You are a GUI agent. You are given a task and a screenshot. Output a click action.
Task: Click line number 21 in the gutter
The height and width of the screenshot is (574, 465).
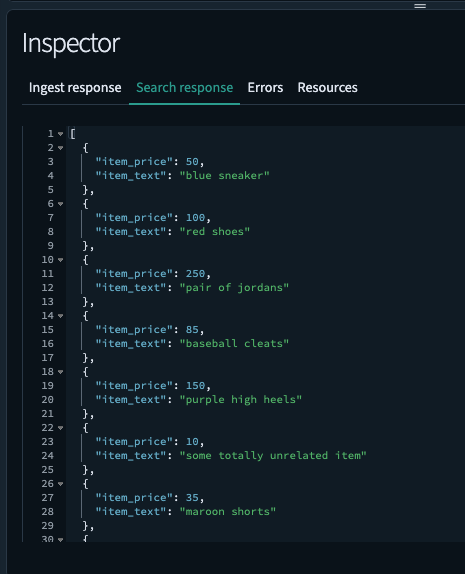(48, 414)
